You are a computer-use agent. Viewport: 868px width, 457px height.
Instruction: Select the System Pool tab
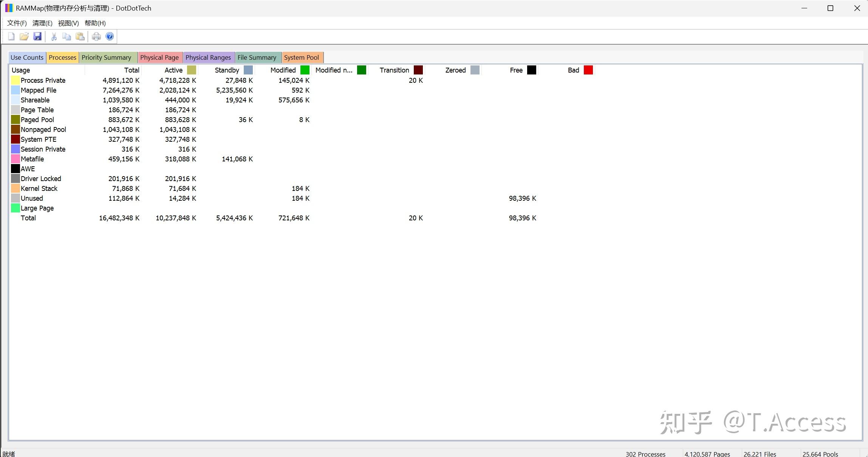[x=301, y=57]
